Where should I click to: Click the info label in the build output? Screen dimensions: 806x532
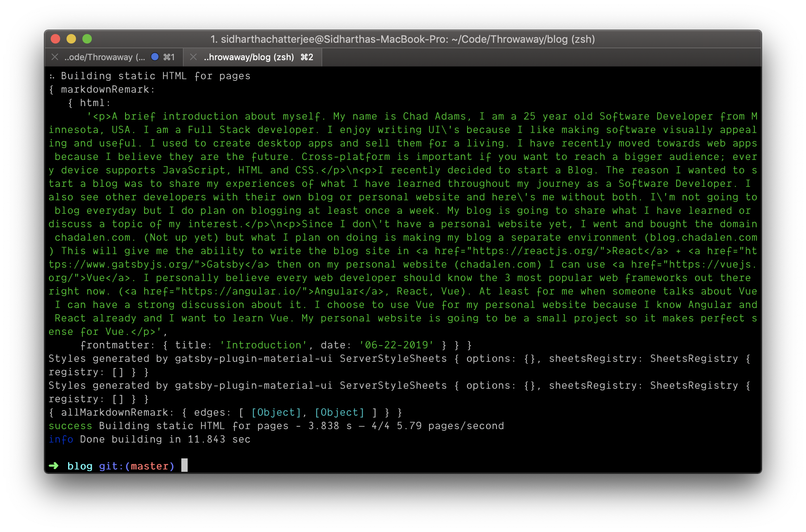[61, 439]
